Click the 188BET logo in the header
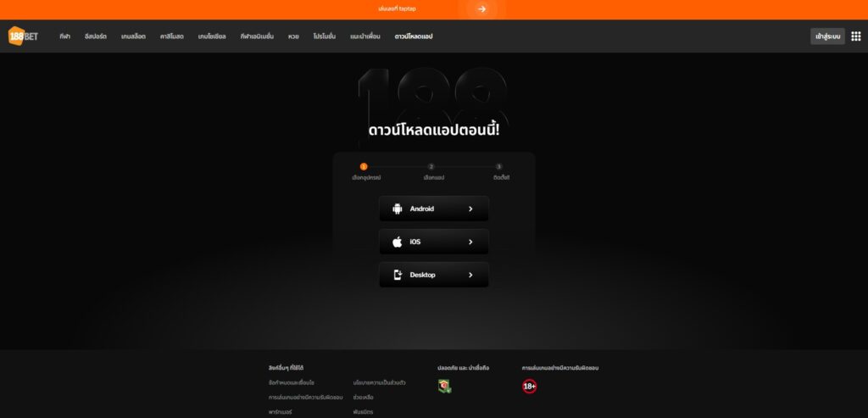 [23, 36]
